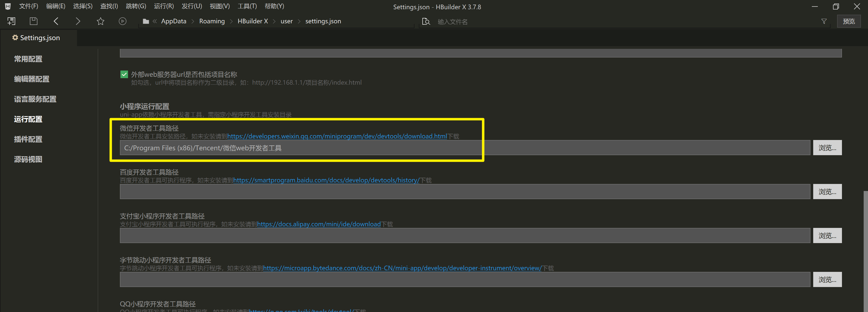The image size is (868, 312).
Task: Select 源码视图 in the sidebar
Action: tap(28, 159)
